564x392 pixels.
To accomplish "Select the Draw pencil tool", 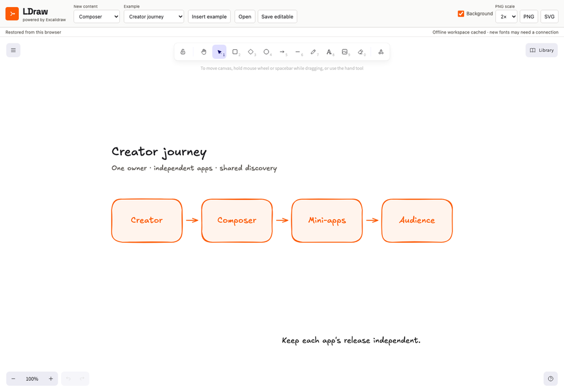I will 313,52.
